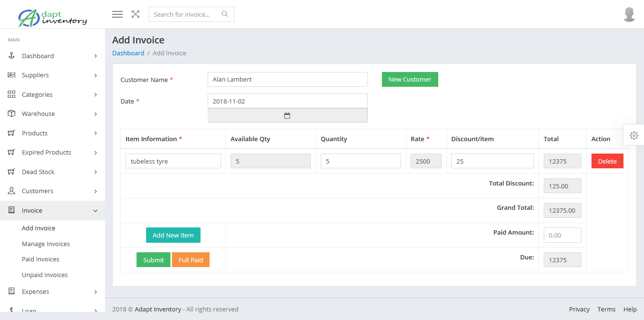Toggle the sidebar with the hamburger icon
Screen dimensions: 644x320
click(117, 14)
